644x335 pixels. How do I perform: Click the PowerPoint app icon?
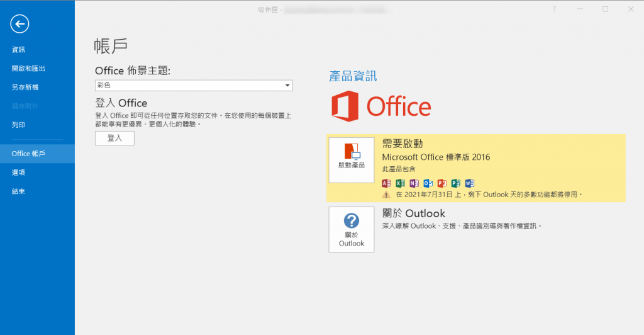pyautogui.click(x=442, y=183)
